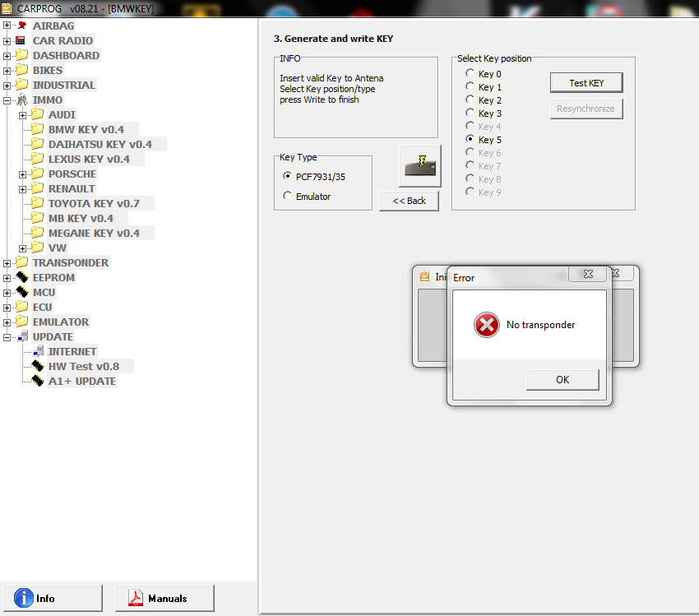Click the HW Test chip icon
This screenshot has width=699, height=616.
tap(38, 366)
